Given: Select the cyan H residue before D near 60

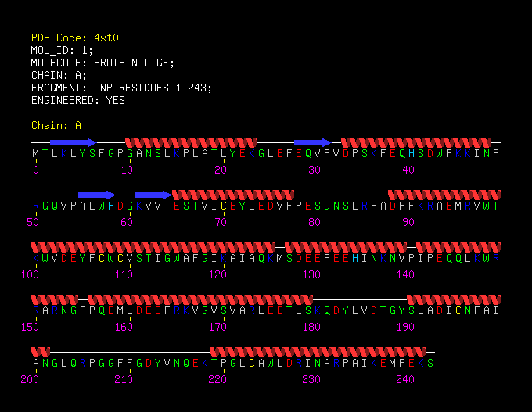Looking at the screenshot, I should 111,206.
